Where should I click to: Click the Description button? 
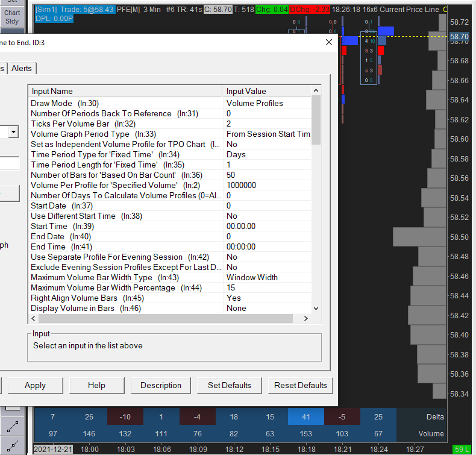tap(161, 386)
